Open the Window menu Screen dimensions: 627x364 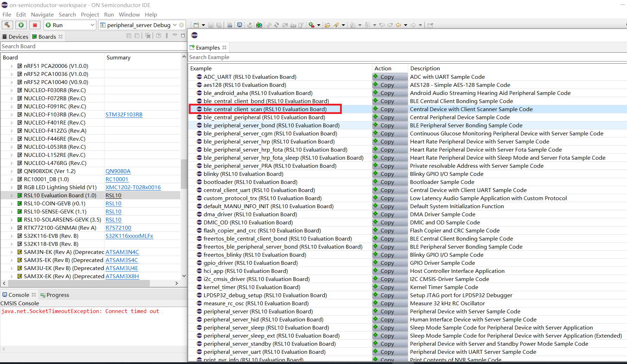pos(129,14)
